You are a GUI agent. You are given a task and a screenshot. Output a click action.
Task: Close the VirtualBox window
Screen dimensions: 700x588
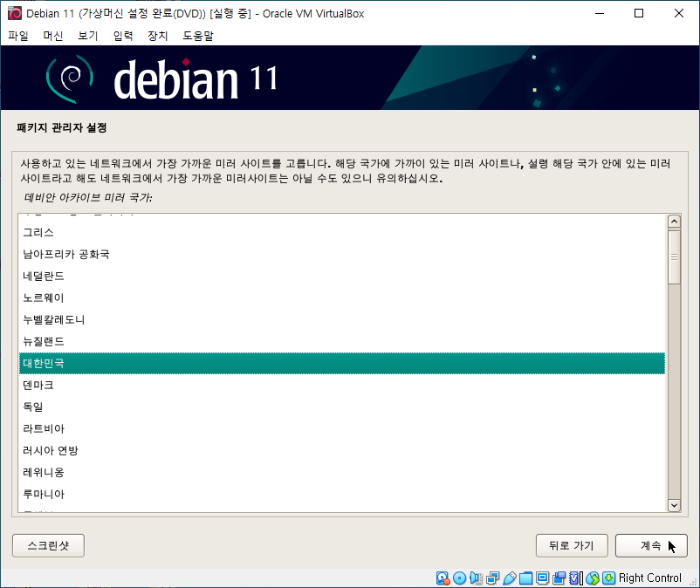(x=678, y=13)
